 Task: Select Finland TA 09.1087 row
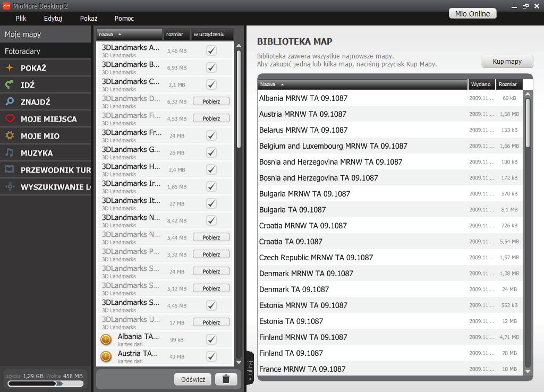[x=390, y=353]
